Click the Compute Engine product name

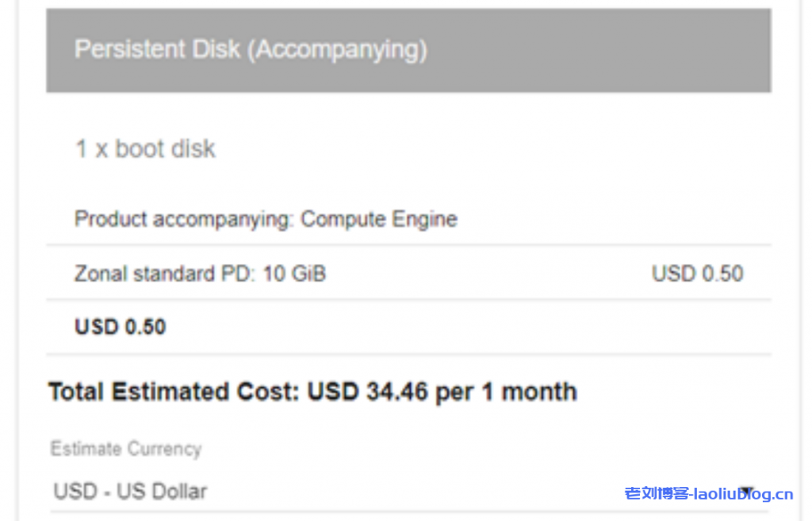[x=379, y=219]
